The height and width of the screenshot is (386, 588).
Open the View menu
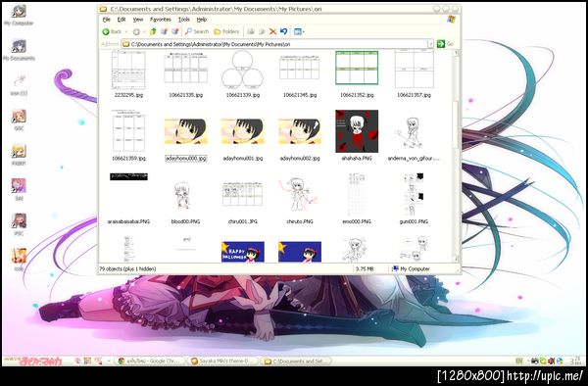(138, 20)
